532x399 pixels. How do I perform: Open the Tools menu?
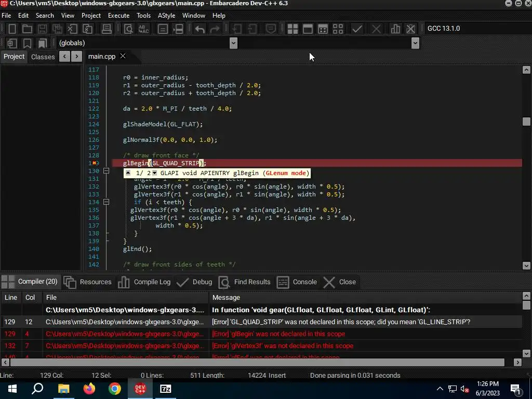coord(143,16)
